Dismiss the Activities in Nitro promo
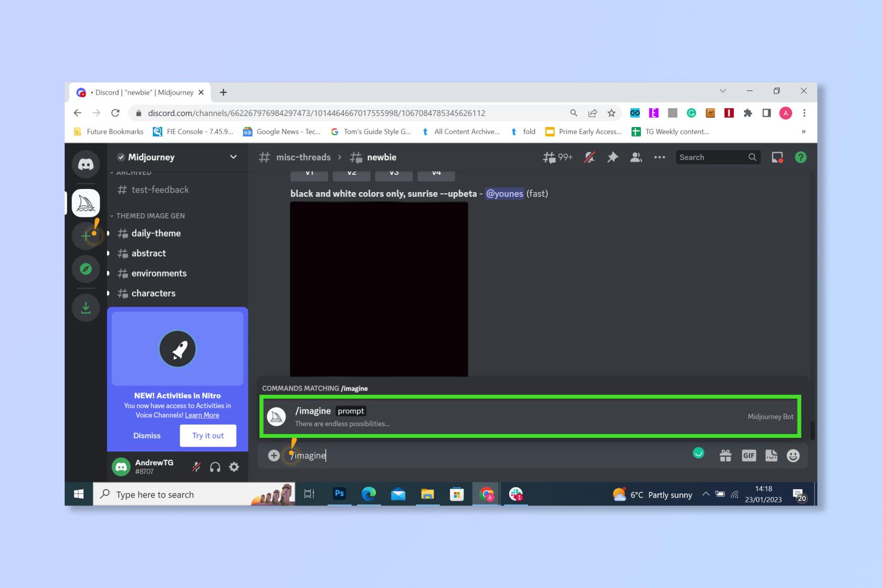 point(147,436)
